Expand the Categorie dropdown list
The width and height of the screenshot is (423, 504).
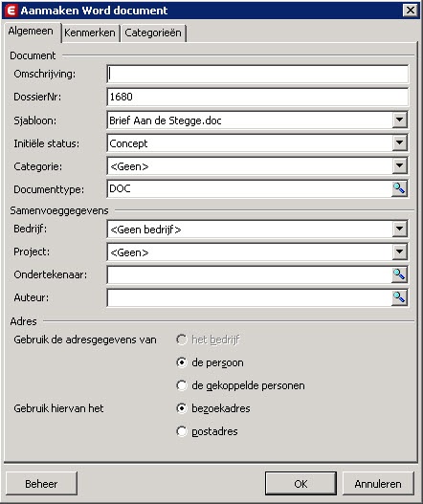coord(399,165)
